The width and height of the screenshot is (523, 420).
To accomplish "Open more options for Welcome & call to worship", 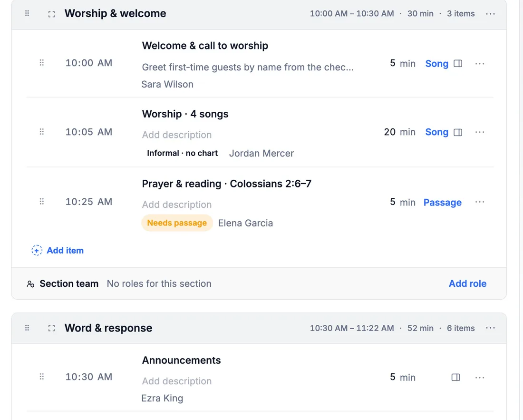I will click(x=480, y=63).
